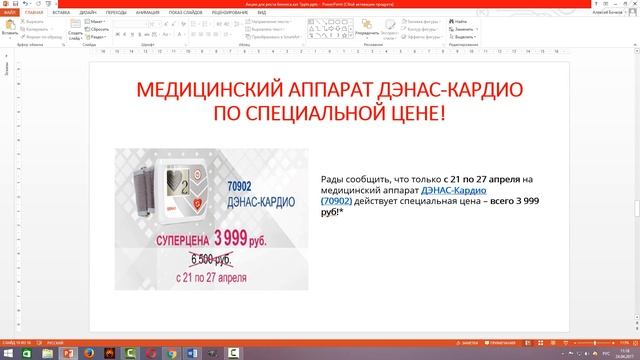Open the РЕЦЕНЗИРОВАНИЕ tab
This screenshot has width=640, height=360.
click(x=230, y=13)
